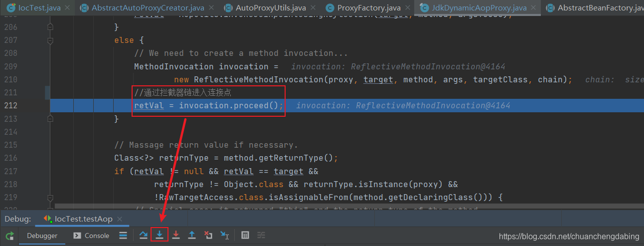
Task: Close the ProxyFactory.java tab
Action: [407, 8]
